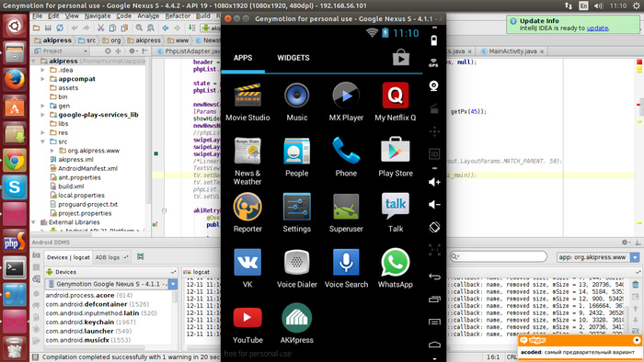Launch the АКИpress app
644x362 pixels.
click(296, 324)
